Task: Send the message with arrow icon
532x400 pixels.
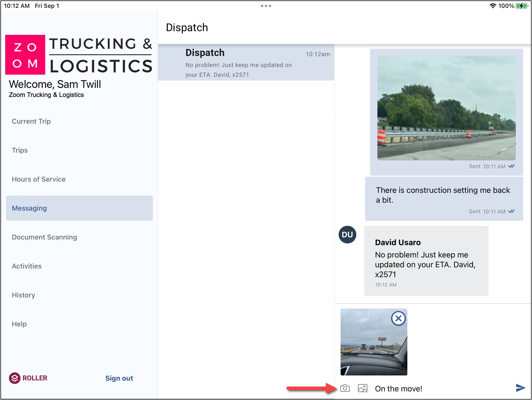Action: (520, 388)
